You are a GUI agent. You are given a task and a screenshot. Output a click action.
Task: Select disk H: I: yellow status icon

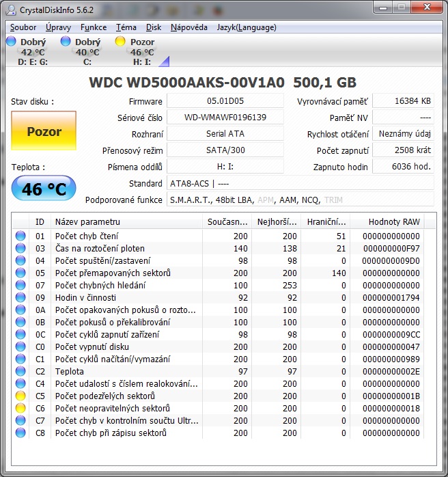(x=120, y=41)
